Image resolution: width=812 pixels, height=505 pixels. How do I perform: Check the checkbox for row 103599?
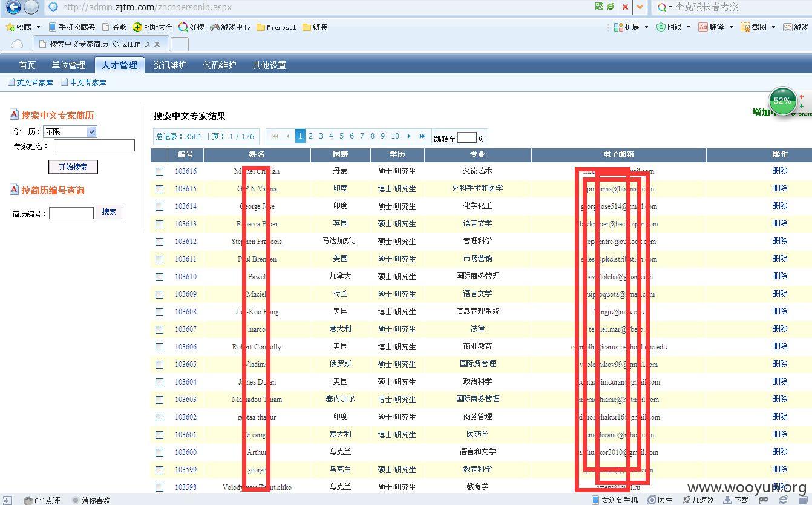[x=159, y=470]
